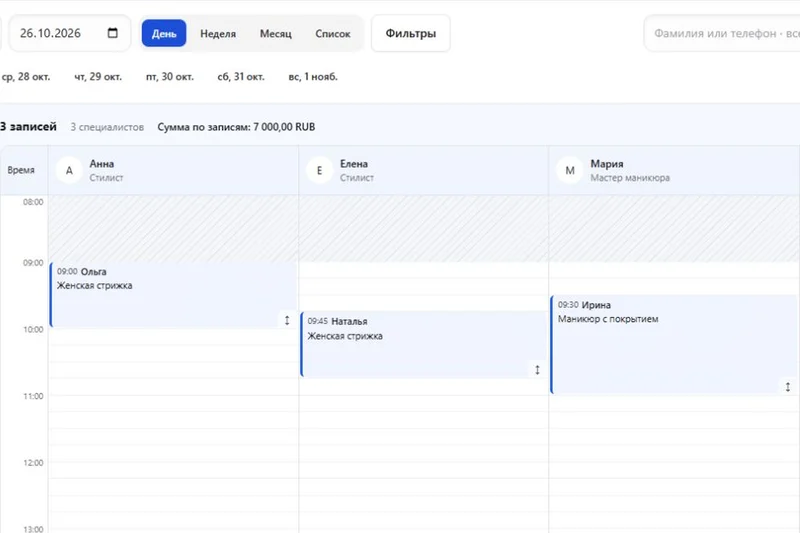
Task: Open Наталья's 09:45 Женская стрижка appointment
Action: (x=424, y=344)
